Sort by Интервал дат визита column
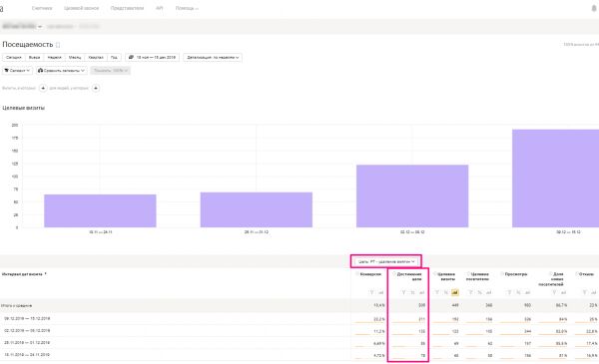 point(24,274)
